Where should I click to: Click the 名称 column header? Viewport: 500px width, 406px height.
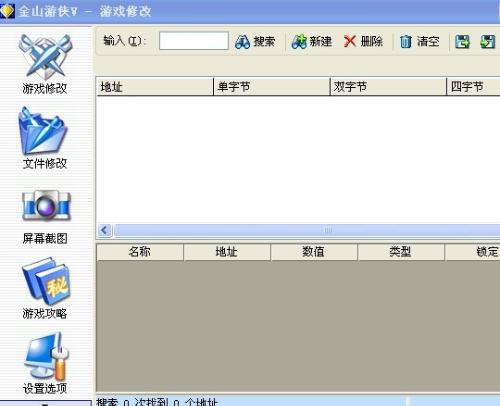pyautogui.click(x=140, y=252)
